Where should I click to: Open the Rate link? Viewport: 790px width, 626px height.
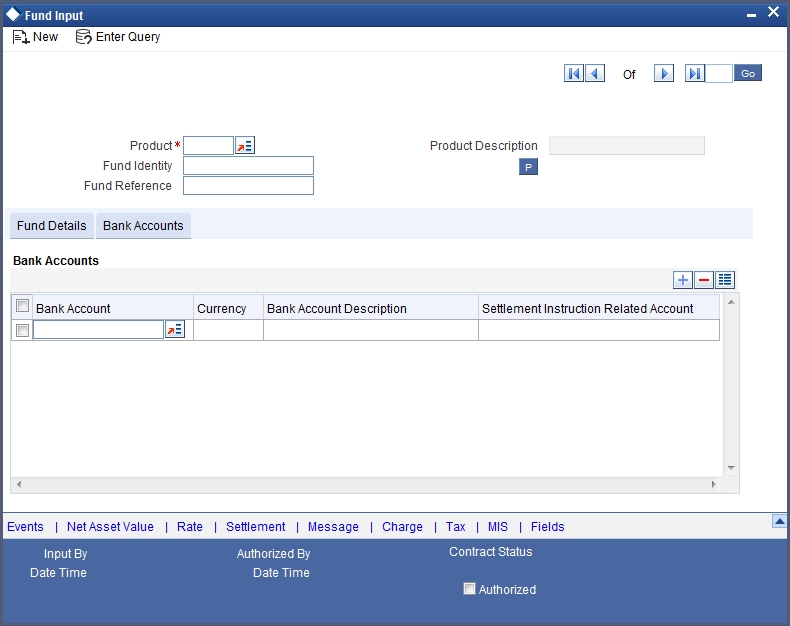[x=190, y=527]
